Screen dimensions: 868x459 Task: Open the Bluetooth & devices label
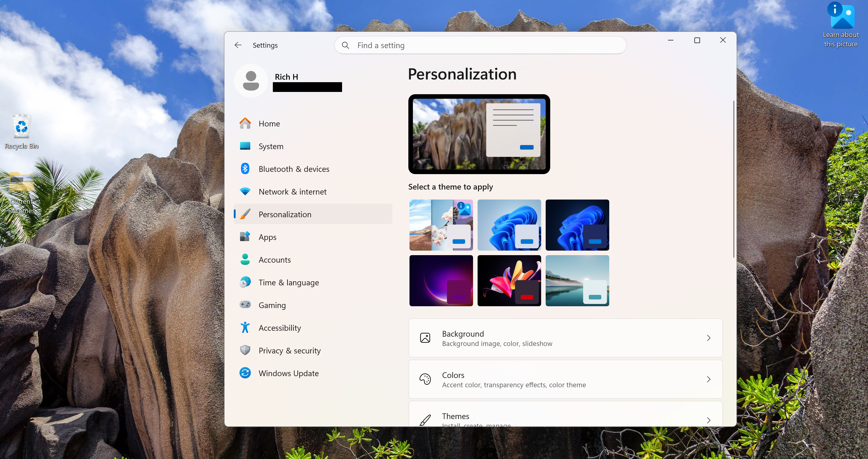[294, 169]
